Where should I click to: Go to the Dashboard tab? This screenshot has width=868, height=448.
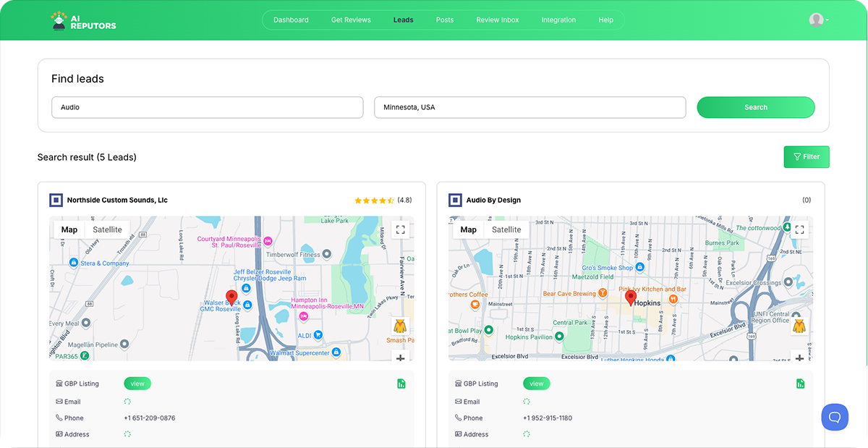pyautogui.click(x=291, y=20)
